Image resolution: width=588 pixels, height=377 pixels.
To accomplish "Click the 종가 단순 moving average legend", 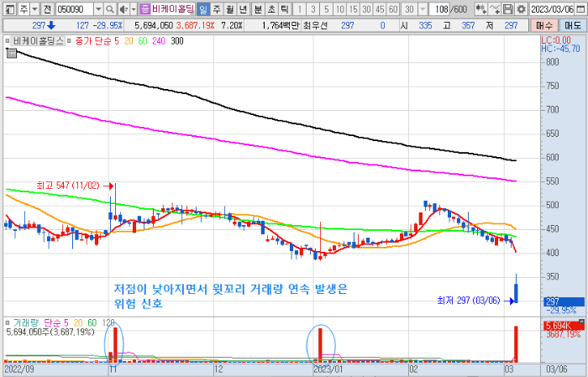I will [x=92, y=41].
